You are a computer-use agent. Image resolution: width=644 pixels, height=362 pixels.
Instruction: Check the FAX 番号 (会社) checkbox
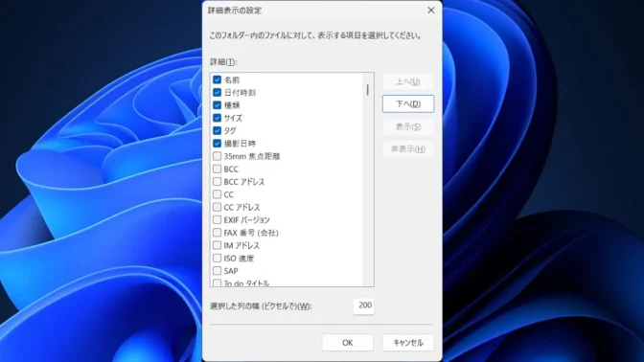[217, 233]
